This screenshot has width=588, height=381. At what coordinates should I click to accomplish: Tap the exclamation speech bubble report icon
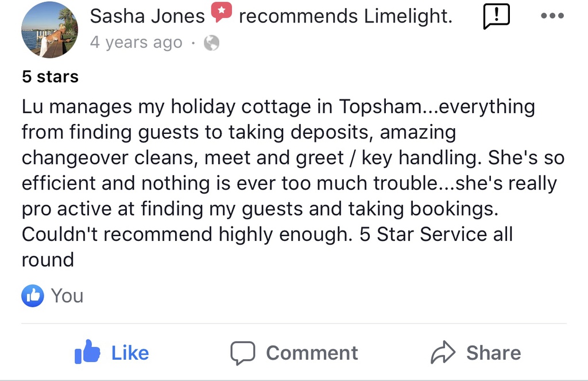point(497,17)
